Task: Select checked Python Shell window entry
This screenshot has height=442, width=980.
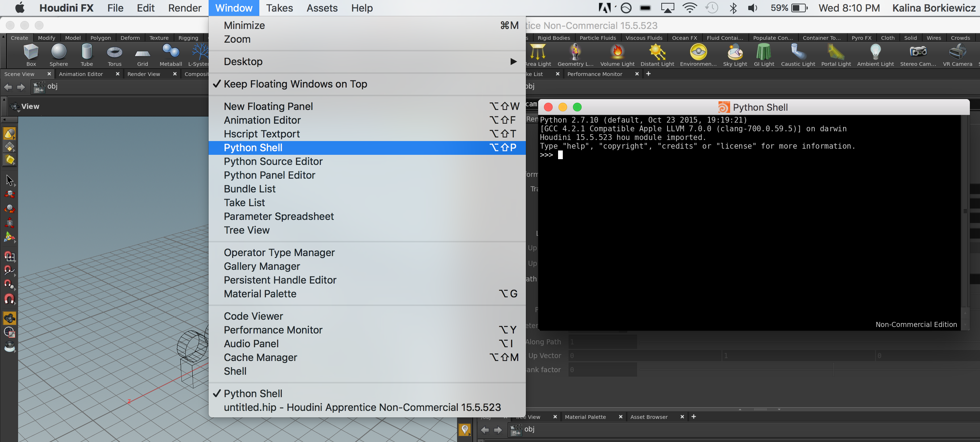Action: (253, 394)
